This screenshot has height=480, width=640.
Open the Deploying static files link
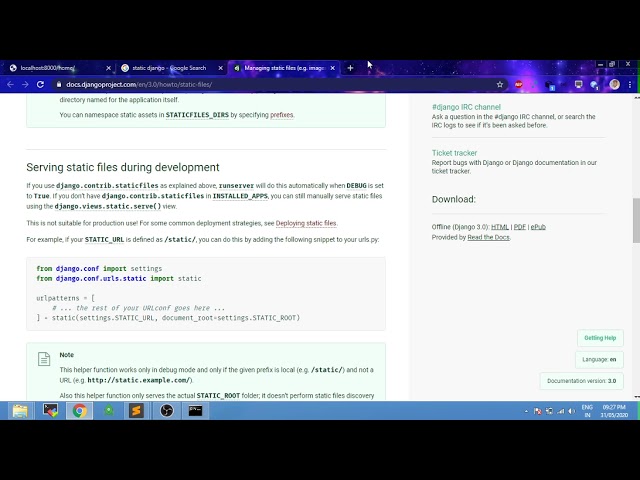click(x=306, y=223)
